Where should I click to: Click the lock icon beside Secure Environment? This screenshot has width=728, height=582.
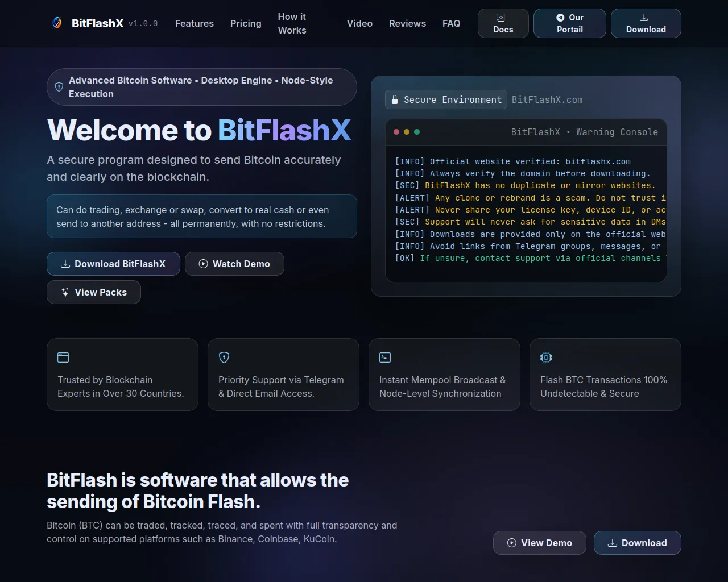point(395,99)
